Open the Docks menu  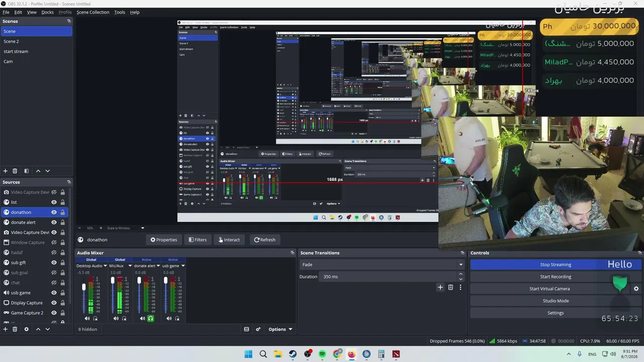coord(47,12)
